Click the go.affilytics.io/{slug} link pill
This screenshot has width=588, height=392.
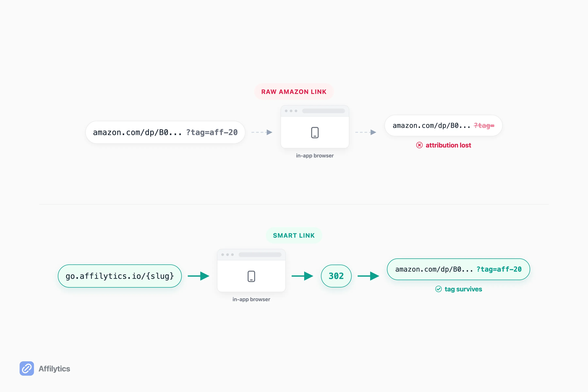[120, 276]
